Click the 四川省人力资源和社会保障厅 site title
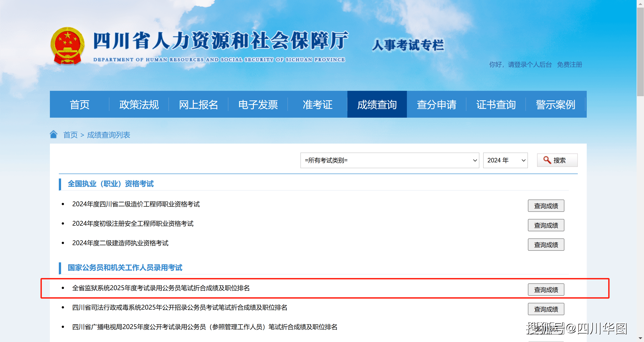 (x=221, y=40)
